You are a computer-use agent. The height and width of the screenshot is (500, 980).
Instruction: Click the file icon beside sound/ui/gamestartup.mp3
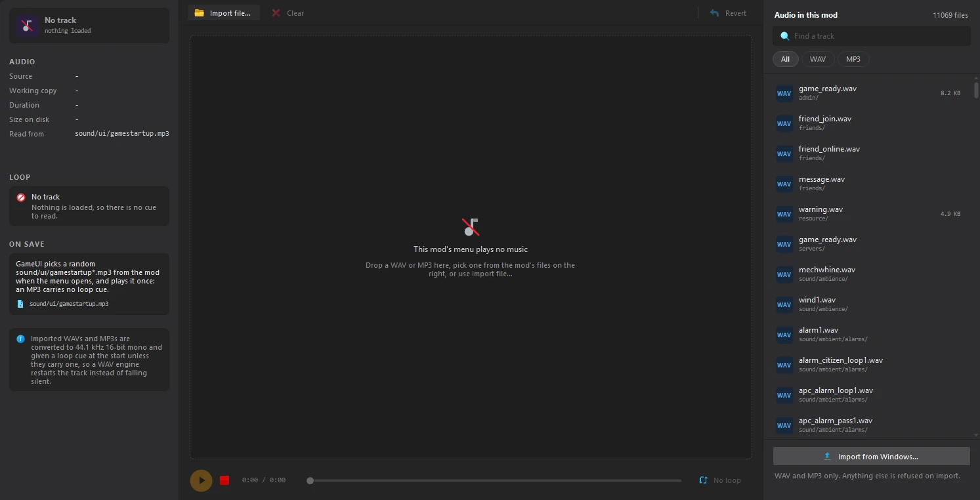[20, 304]
